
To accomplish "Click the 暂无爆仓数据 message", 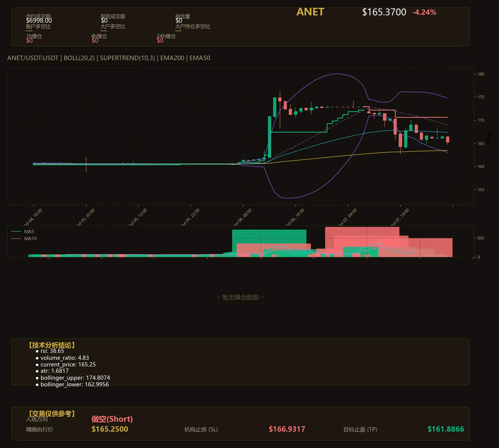I will pyautogui.click(x=241, y=297).
